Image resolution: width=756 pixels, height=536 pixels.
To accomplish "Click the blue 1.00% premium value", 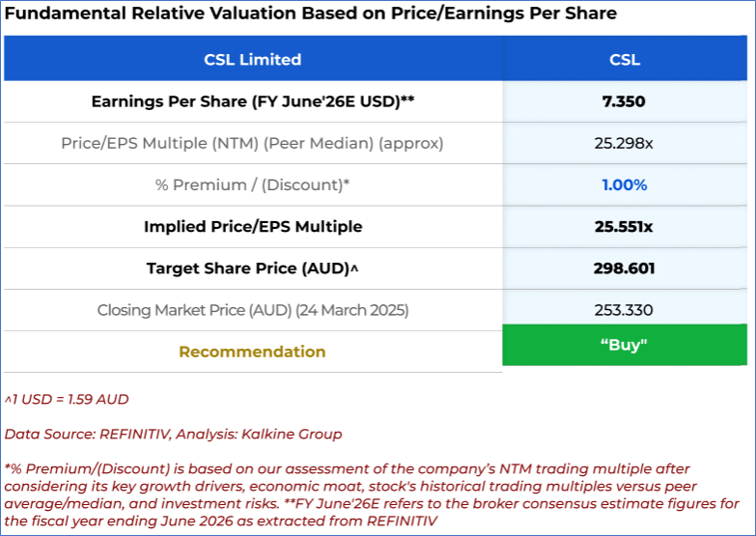I will (x=624, y=184).
